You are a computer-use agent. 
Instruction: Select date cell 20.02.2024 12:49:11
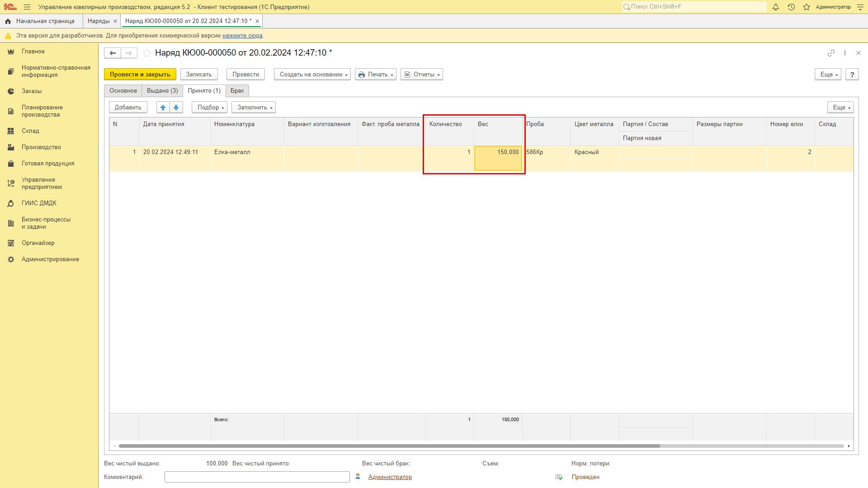[175, 158]
